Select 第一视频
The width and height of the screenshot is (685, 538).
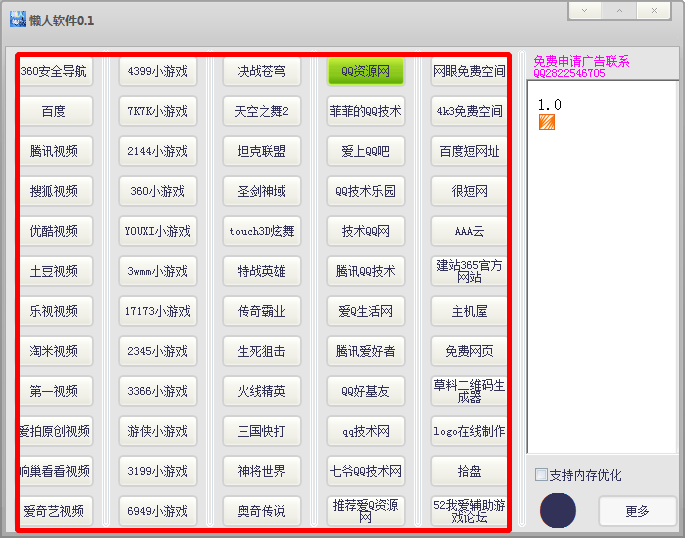coord(56,391)
